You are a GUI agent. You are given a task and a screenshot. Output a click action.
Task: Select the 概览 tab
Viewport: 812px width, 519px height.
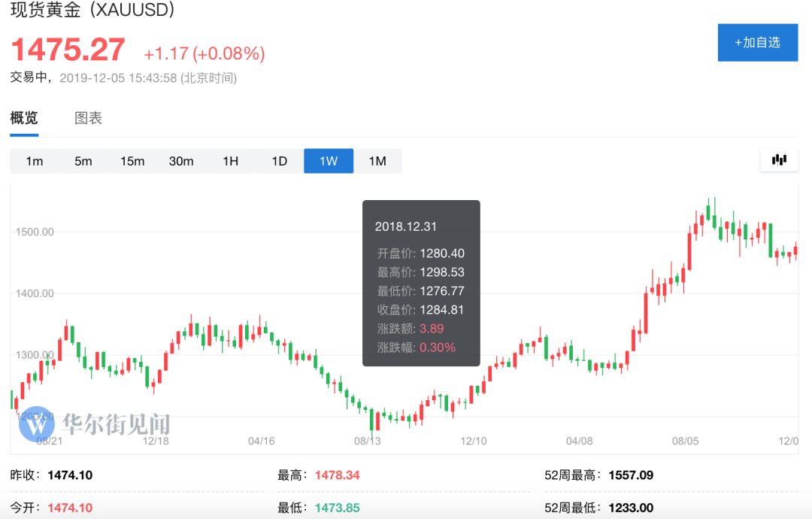click(24, 118)
